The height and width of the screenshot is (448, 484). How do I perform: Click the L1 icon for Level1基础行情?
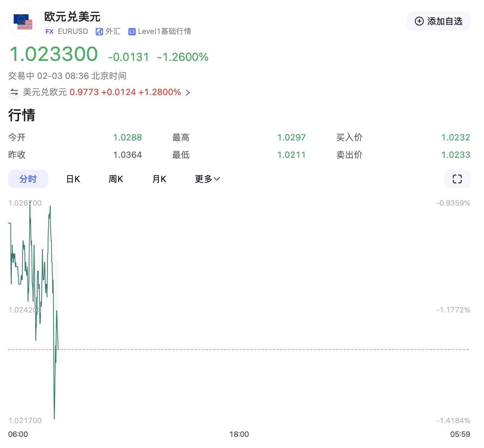point(132,31)
